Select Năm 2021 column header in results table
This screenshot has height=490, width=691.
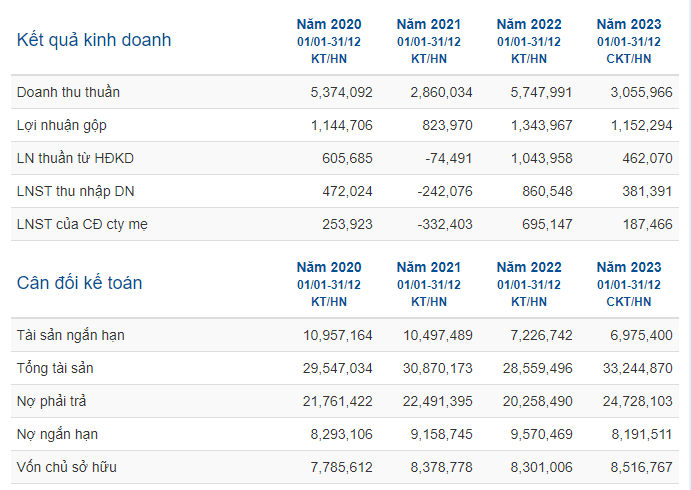(429, 41)
